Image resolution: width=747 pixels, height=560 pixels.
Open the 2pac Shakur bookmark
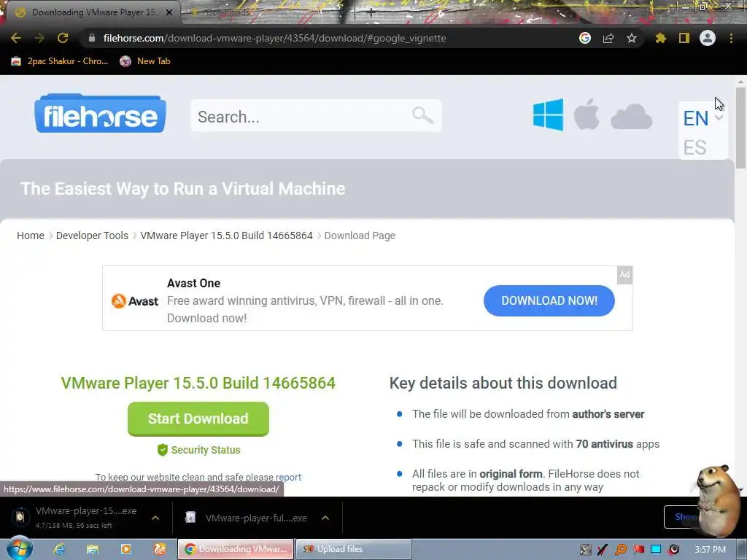[60, 61]
